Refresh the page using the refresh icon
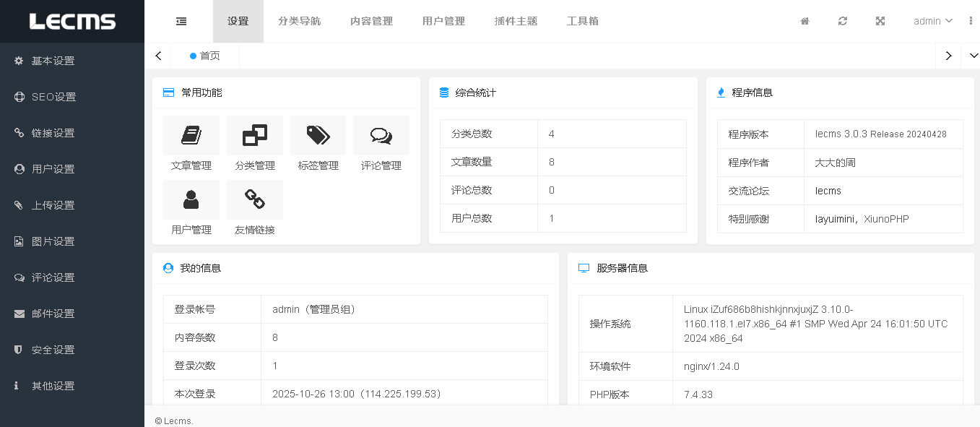 [842, 21]
